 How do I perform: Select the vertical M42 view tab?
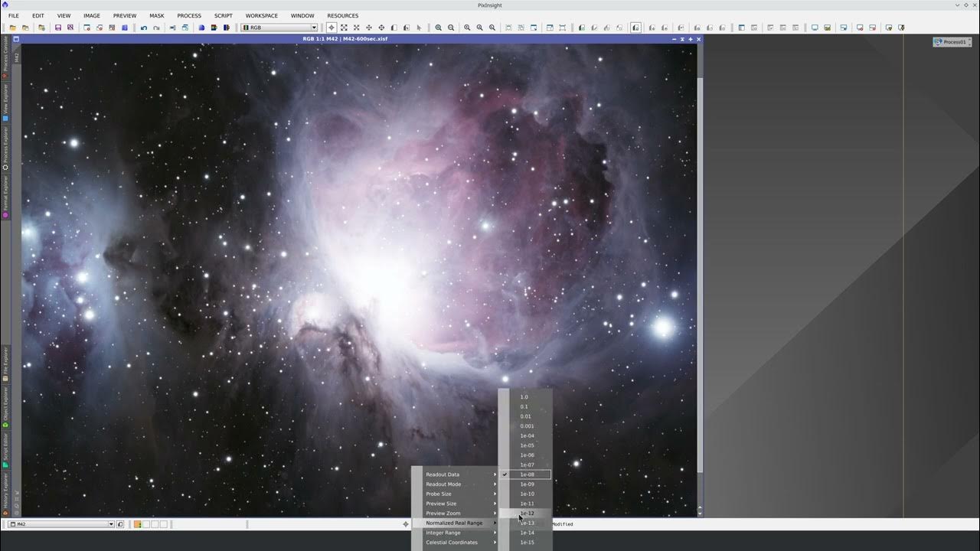[x=17, y=57]
